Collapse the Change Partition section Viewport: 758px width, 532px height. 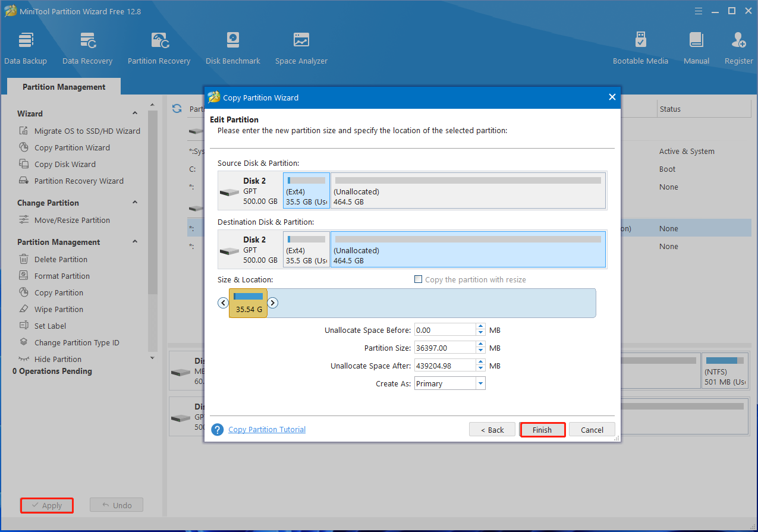[x=135, y=203]
